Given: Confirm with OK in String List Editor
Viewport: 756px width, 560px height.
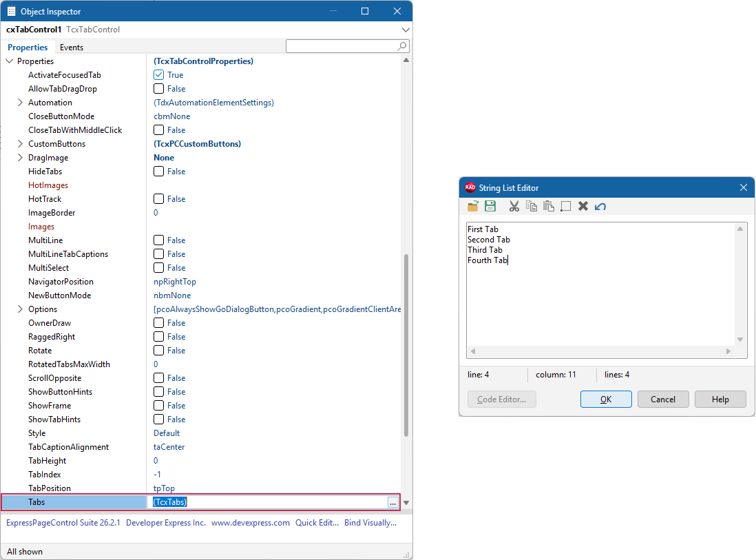Looking at the screenshot, I should [606, 400].
